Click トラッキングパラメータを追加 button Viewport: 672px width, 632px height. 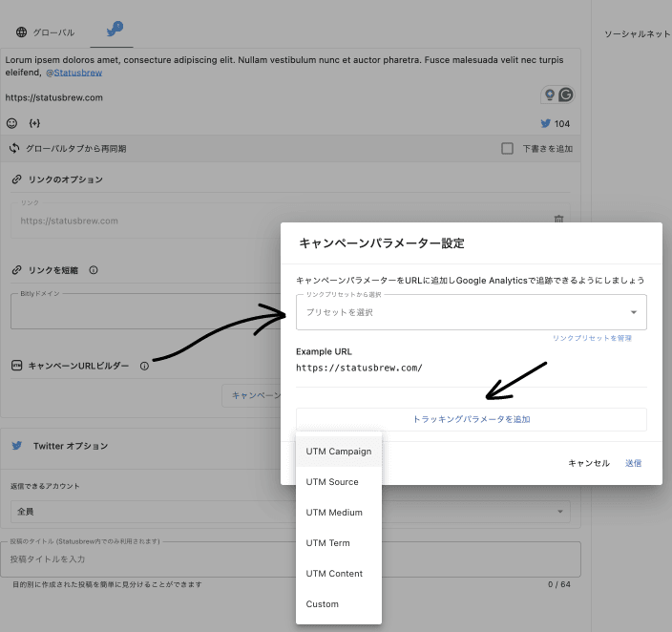471,419
